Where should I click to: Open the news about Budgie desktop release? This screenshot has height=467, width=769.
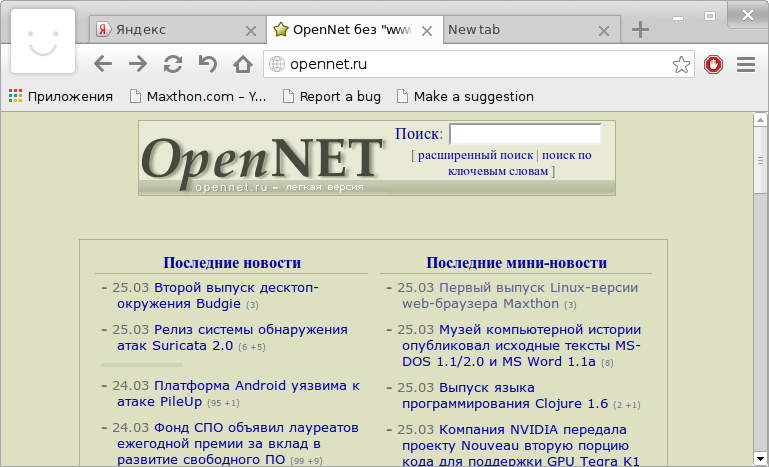click(x=217, y=295)
